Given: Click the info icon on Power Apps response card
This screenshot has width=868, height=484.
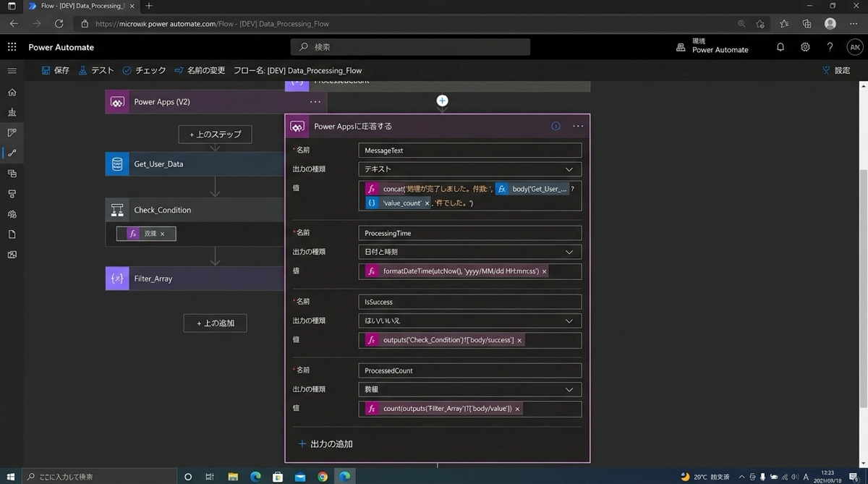Looking at the screenshot, I should point(556,126).
